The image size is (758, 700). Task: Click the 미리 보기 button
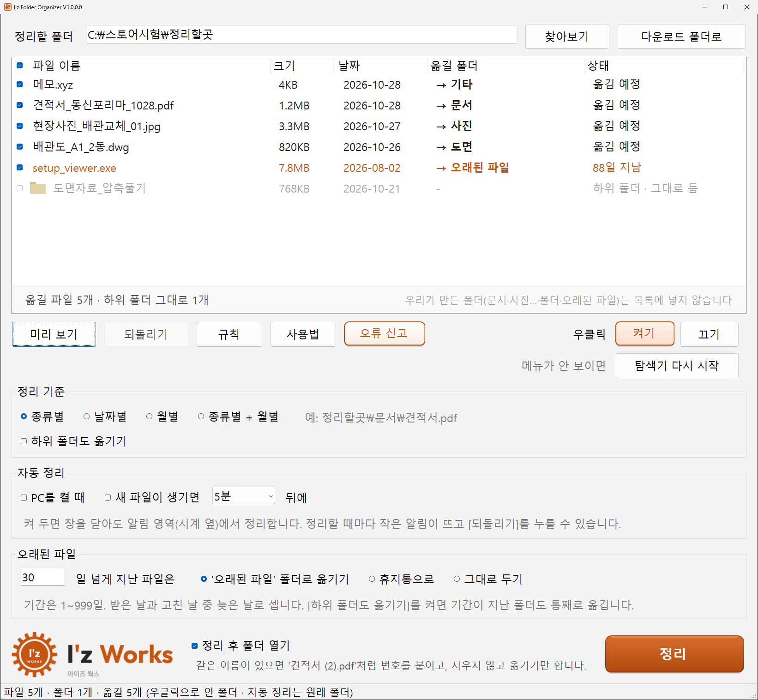pyautogui.click(x=54, y=334)
